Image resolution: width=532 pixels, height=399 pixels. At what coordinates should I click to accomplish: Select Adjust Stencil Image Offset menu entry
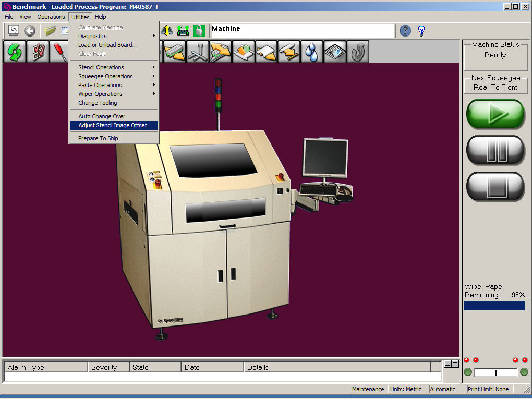tap(113, 125)
